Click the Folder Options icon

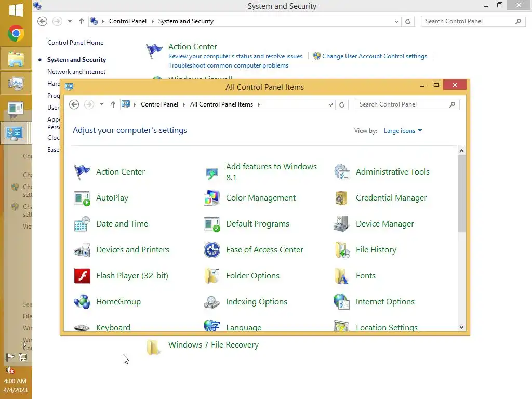[212, 275]
